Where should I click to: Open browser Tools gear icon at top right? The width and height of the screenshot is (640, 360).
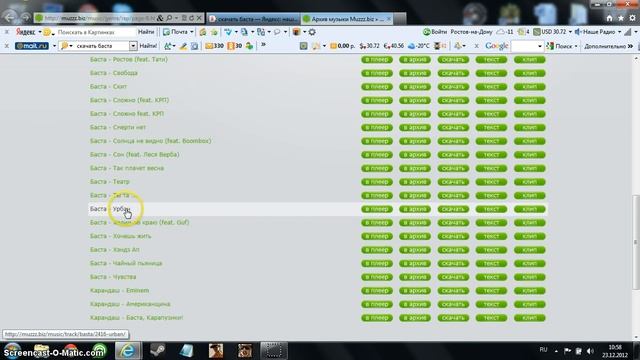[632, 18]
